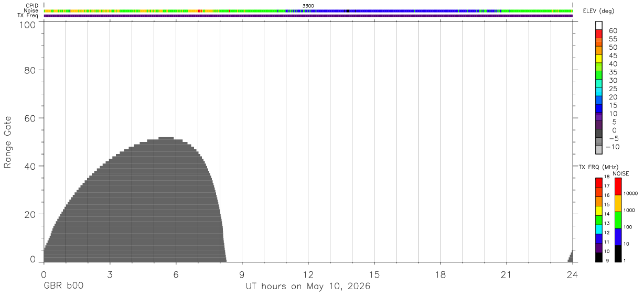
Task: Click the x-axis tick label '3'
Action: coord(110,275)
